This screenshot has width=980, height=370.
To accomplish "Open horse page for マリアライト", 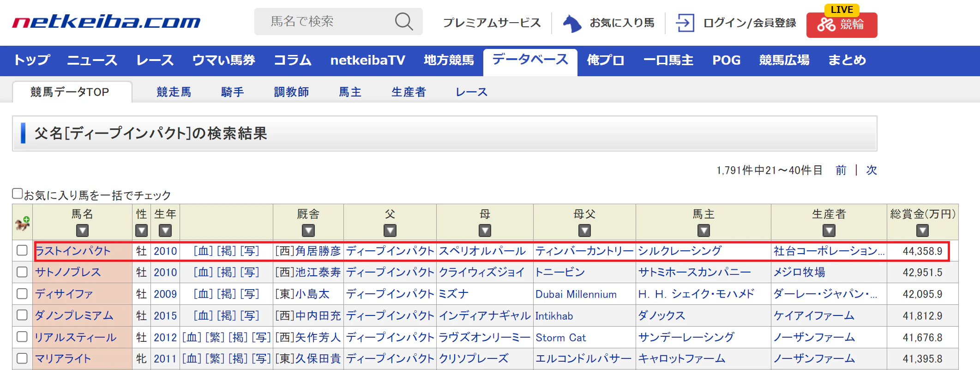I will [x=63, y=358].
